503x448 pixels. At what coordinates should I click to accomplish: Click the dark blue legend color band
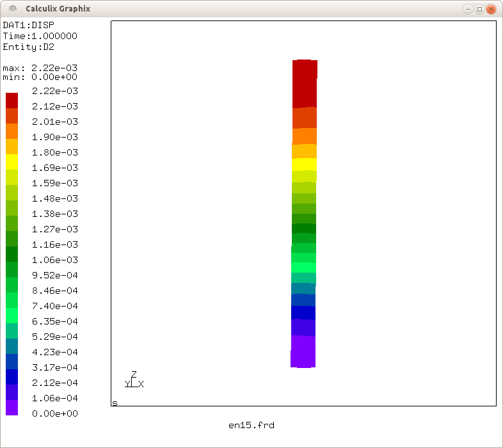pos(12,377)
